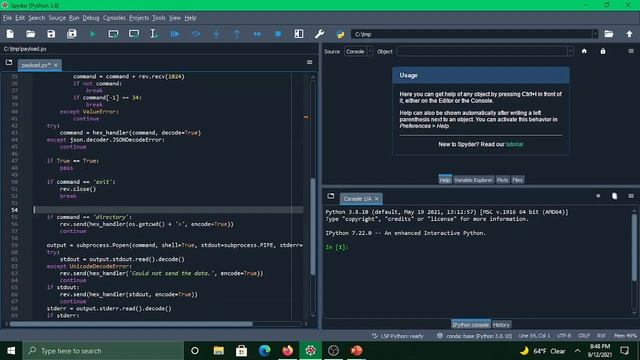Image resolution: width=640 pixels, height=360 pixels.
Task: Click the editor vertical scrollbar
Action: [x=313, y=226]
